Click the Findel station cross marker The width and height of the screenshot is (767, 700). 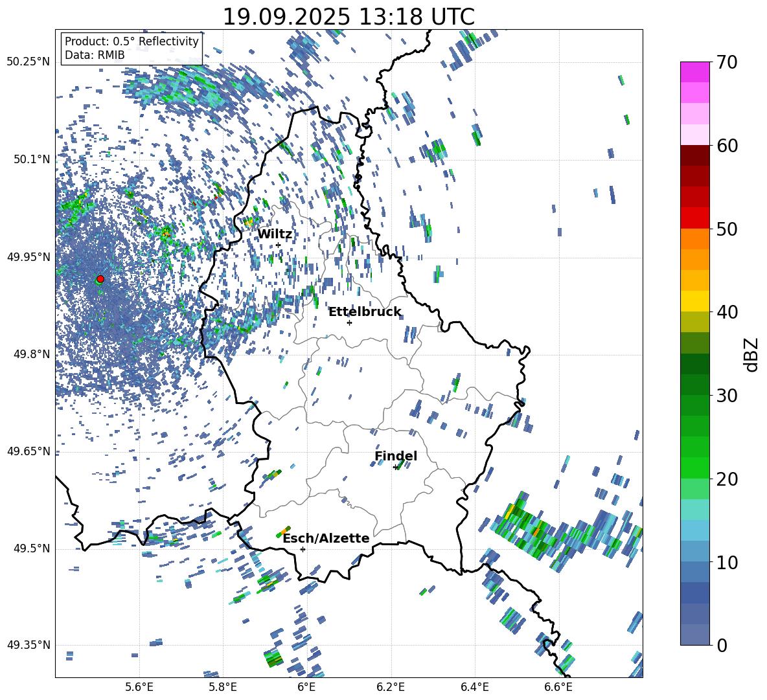pyautogui.click(x=395, y=468)
